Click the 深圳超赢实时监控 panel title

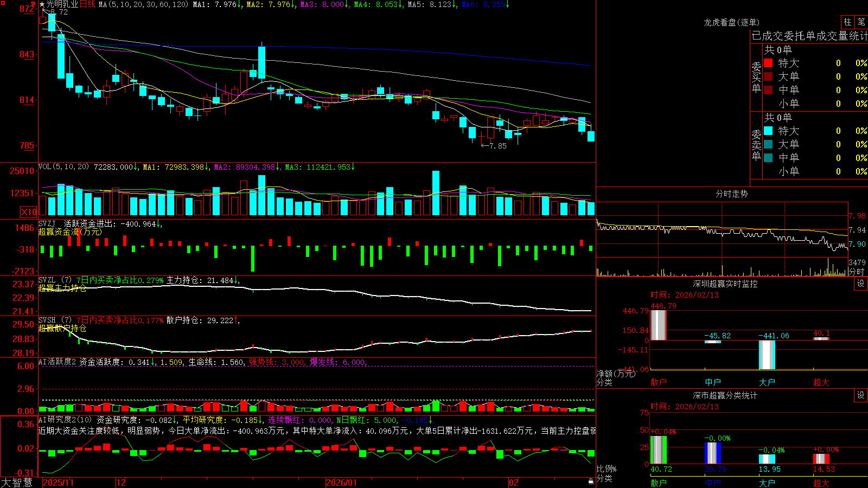725,284
